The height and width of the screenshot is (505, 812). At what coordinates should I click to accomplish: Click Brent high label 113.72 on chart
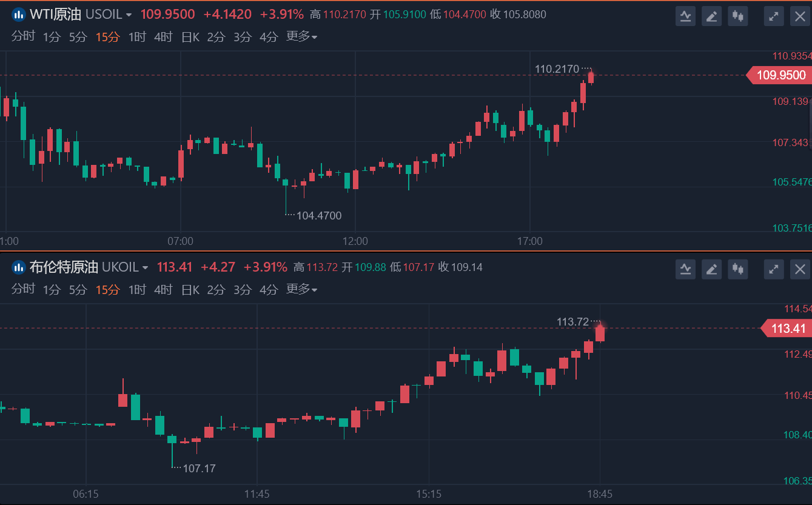point(573,322)
